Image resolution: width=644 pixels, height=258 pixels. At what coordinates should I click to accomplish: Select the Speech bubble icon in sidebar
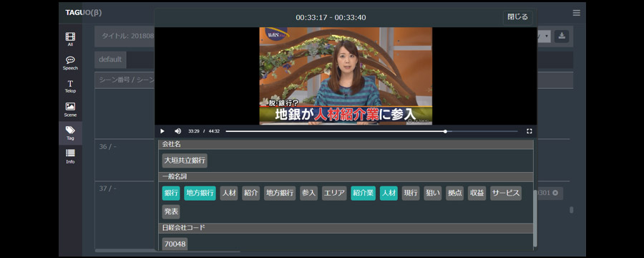coord(70,63)
